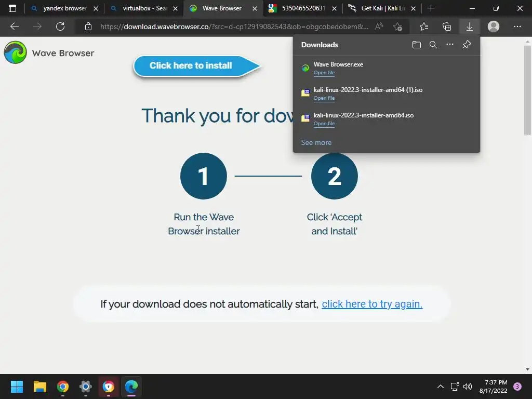The width and height of the screenshot is (532, 399).
Task: Open file under kali-linux-2022.3-installer-amd64.iso
Action: [x=324, y=124]
